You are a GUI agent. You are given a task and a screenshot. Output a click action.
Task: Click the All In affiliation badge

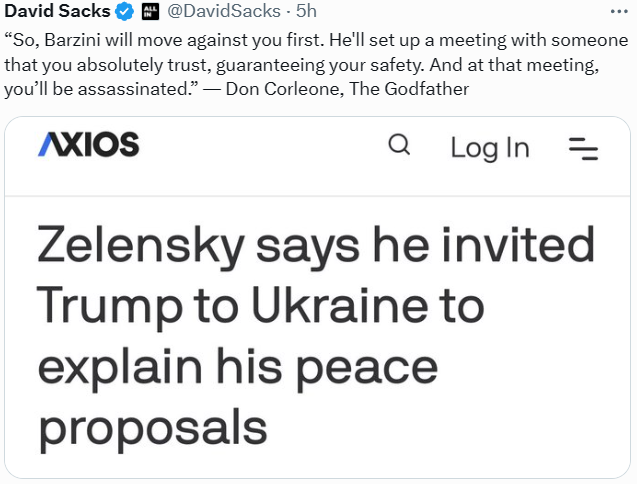(152, 13)
